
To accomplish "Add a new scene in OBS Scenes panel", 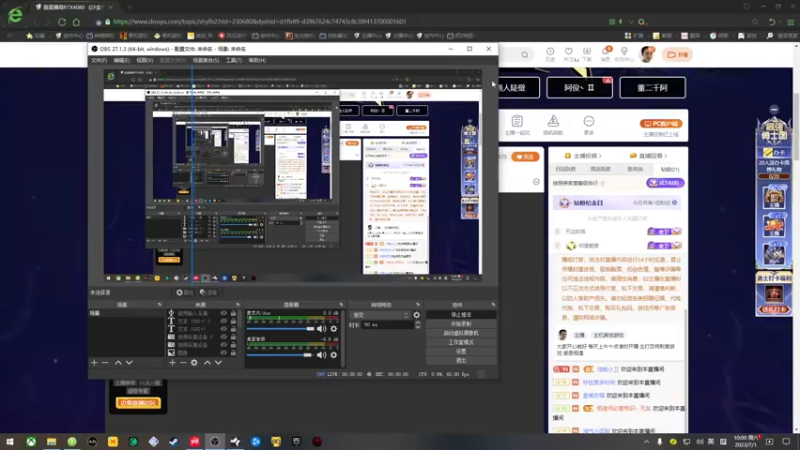I will pos(94,362).
